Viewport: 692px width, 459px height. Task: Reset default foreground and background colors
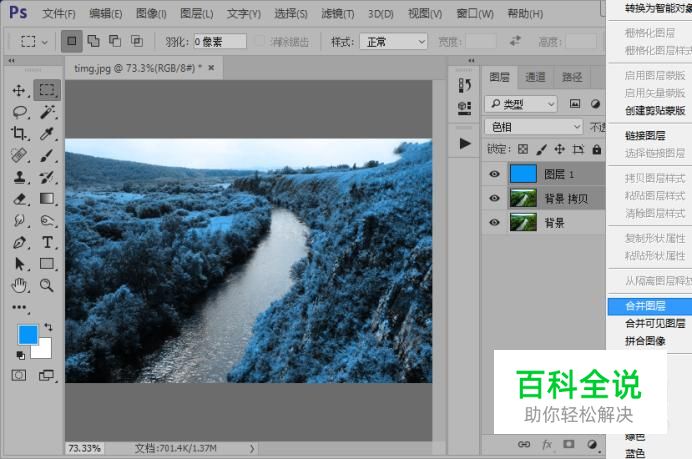tap(20, 355)
